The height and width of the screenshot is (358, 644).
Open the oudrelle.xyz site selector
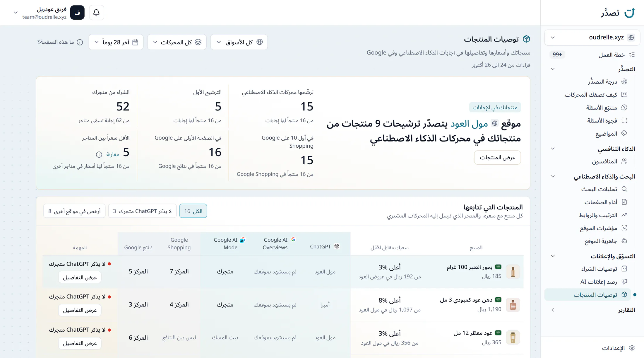point(592,37)
